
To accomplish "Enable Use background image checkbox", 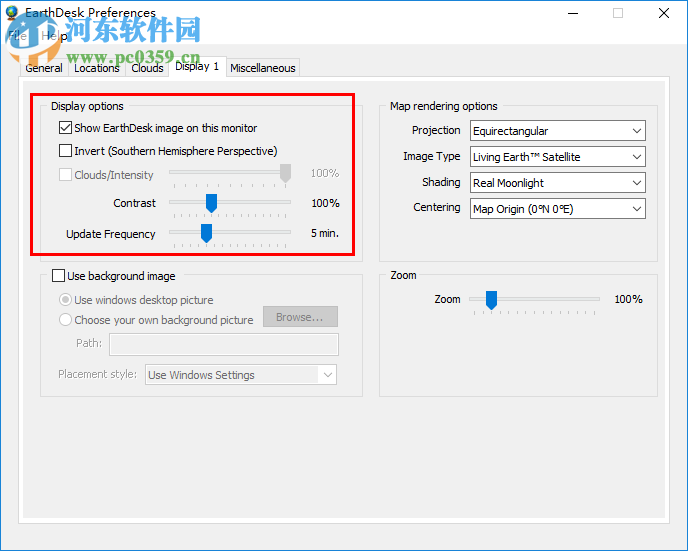I will coord(58,276).
